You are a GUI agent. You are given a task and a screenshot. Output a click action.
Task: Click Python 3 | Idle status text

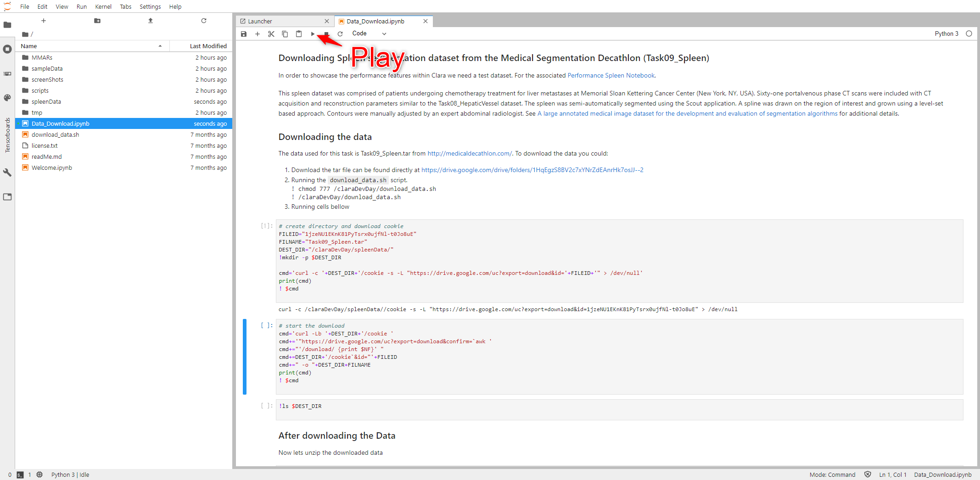point(70,475)
